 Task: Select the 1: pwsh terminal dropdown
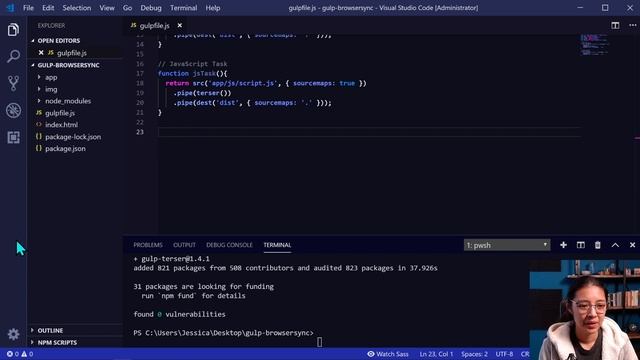(507, 245)
